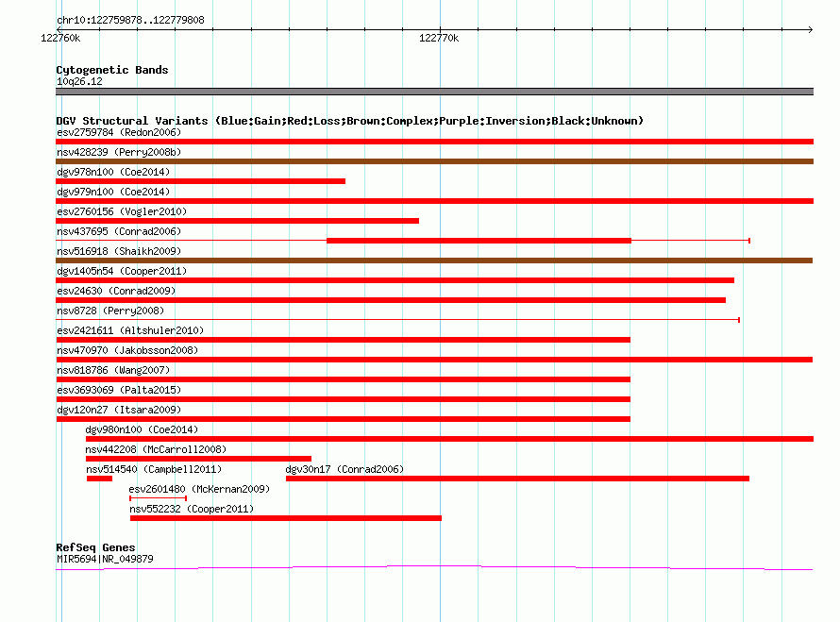
Task: Click the nsv818786 (Wang2007) label
Action: point(113,370)
